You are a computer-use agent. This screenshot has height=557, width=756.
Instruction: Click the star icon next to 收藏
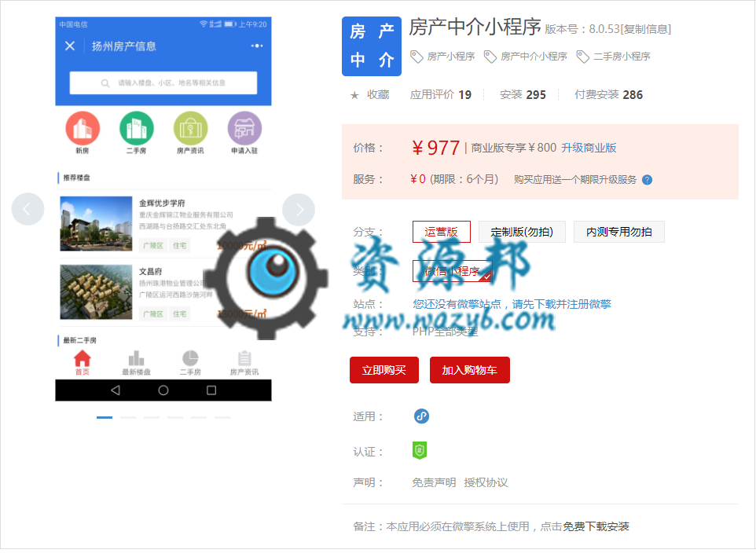354,95
